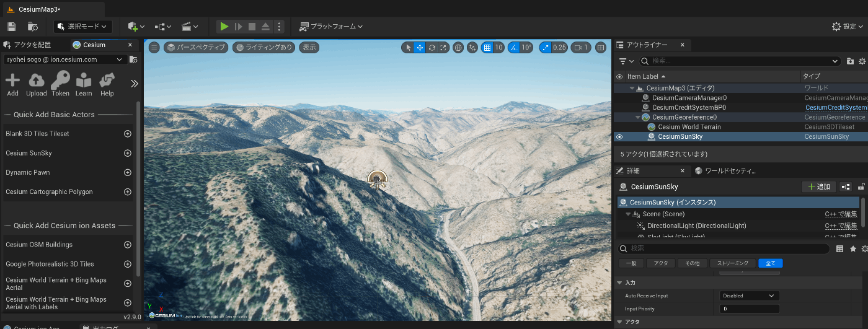Adjust camera speed button
This screenshot has height=329, width=868.
581,47
